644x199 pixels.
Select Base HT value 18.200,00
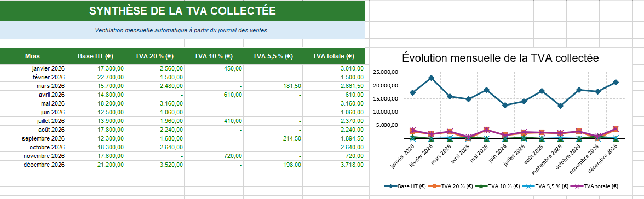pos(95,103)
